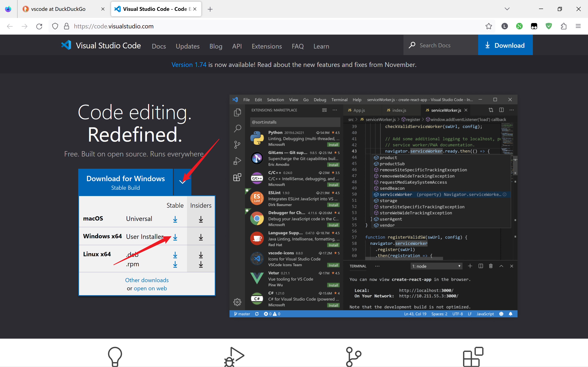Click the extensions blocks feature icon
Image resolution: width=588 pixels, height=367 pixels.
tap(473, 357)
